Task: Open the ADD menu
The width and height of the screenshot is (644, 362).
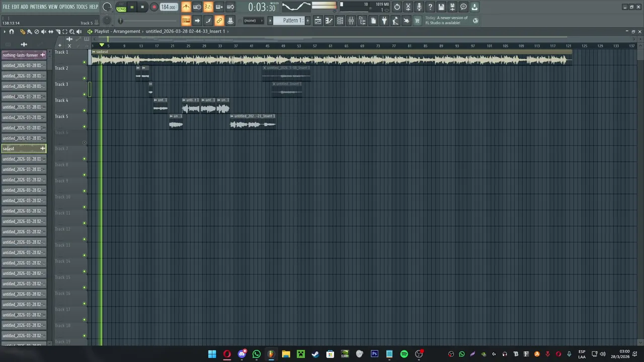Action: tap(25, 7)
